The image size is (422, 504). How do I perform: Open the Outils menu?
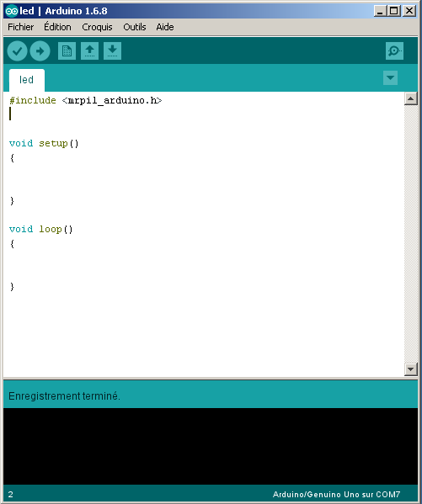coord(135,27)
